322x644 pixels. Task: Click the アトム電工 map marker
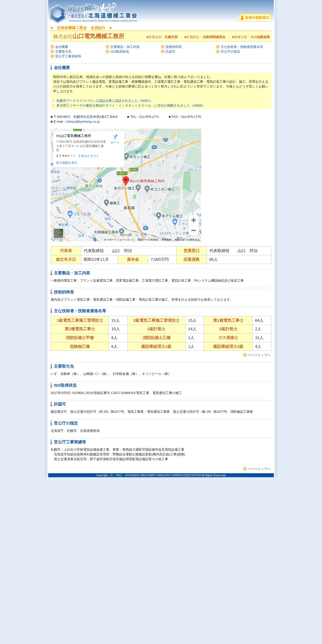158,216
